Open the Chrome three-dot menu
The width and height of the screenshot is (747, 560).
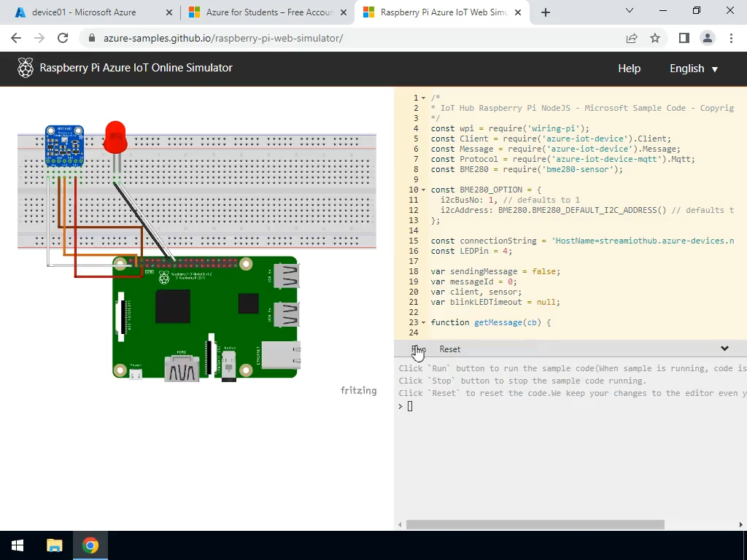tap(731, 38)
